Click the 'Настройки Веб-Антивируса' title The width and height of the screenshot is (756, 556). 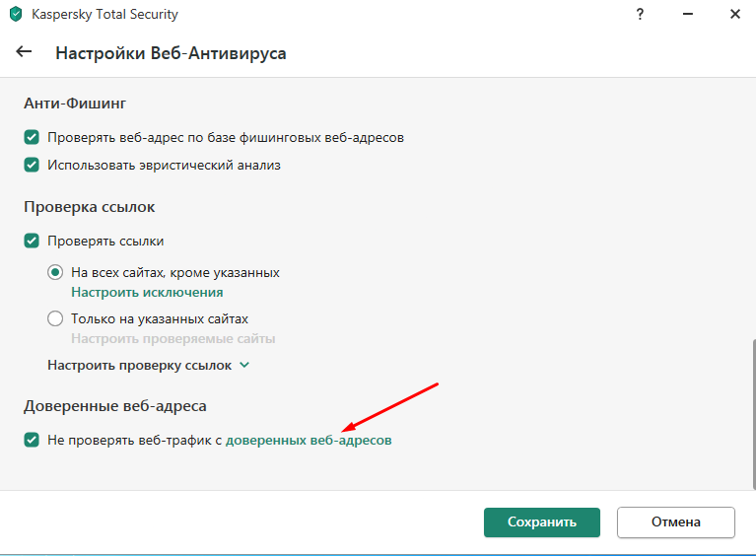171,53
